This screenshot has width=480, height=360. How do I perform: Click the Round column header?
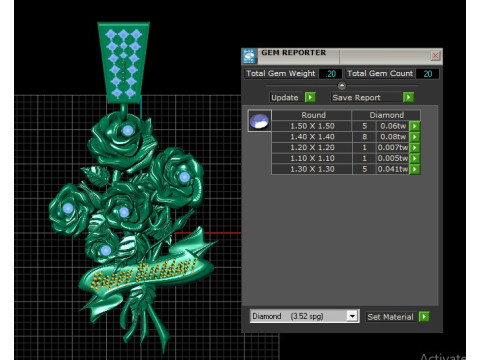click(x=312, y=115)
